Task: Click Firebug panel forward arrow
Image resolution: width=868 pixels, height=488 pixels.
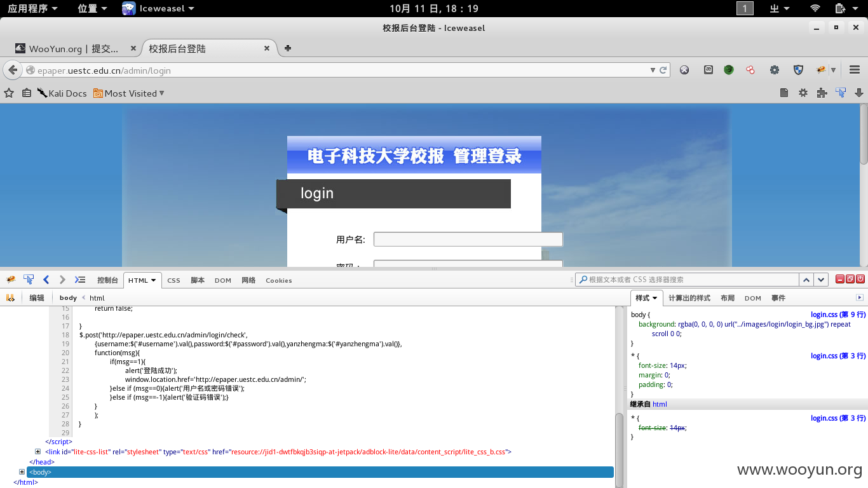Action: tap(62, 280)
